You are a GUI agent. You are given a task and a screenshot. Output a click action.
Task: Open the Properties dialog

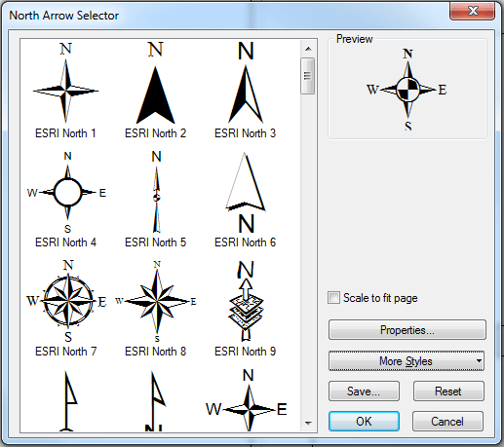pyautogui.click(x=407, y=330)
